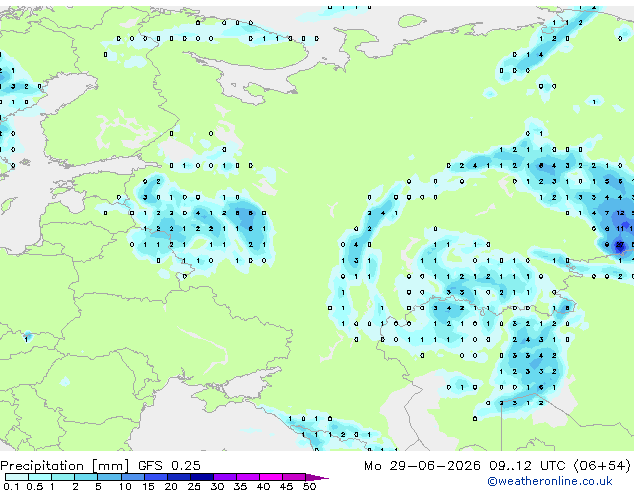Viewport: 634px width, 490px height.
Task: Click the 0.1–0.5 mm legend color swatch
Action: [x=17, y=477]
